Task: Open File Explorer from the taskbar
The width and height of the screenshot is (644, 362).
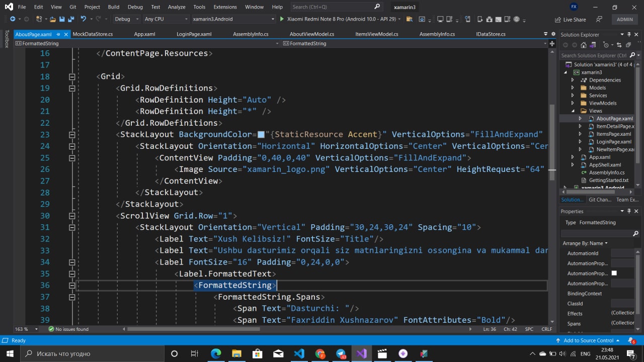Action: [x=236, y=353]
